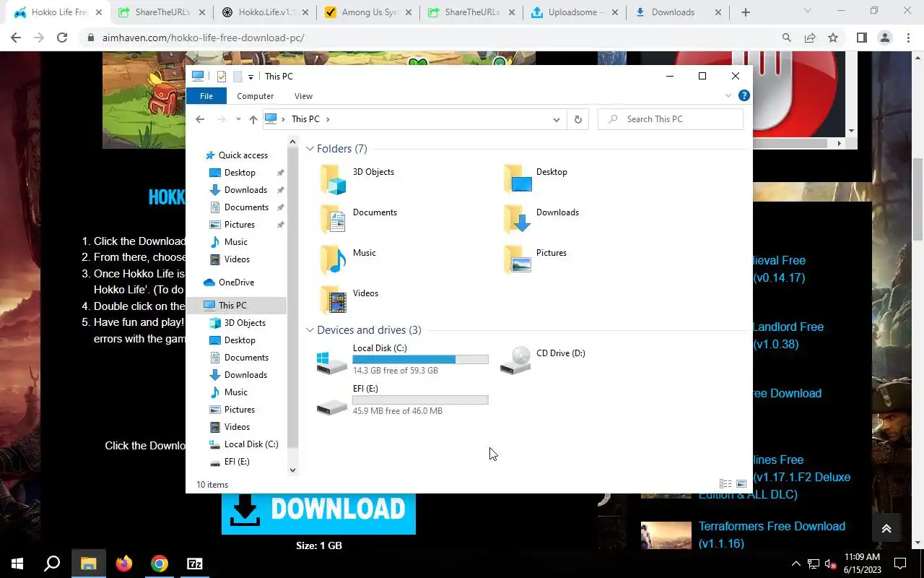924x578 pixels.
Task: Go up one level with the up arrow
Action: coord(253,119)
